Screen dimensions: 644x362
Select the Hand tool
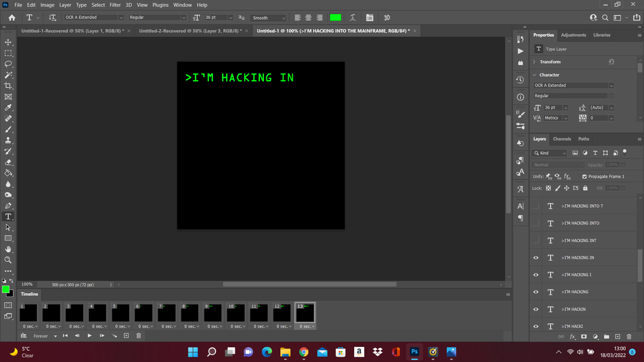pyautogui.click(x=8, y=249)
